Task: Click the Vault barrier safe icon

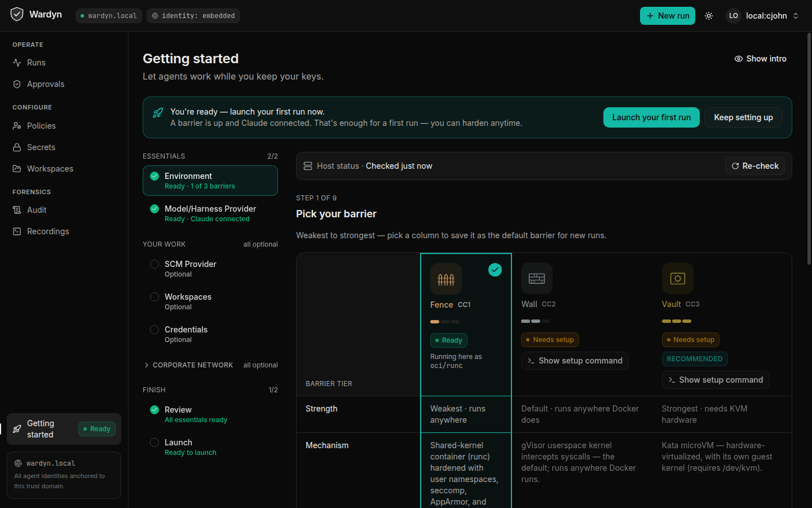Action: coord(677,278)
